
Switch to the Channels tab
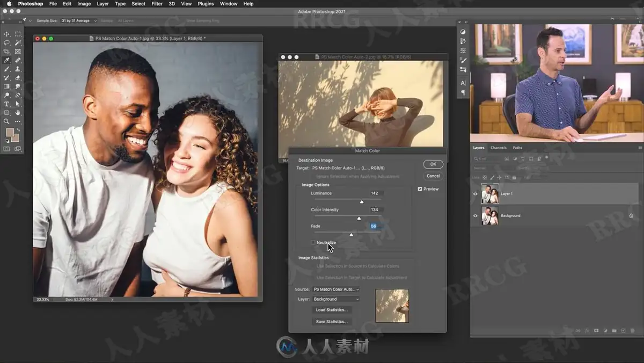(x=499, y=148)
